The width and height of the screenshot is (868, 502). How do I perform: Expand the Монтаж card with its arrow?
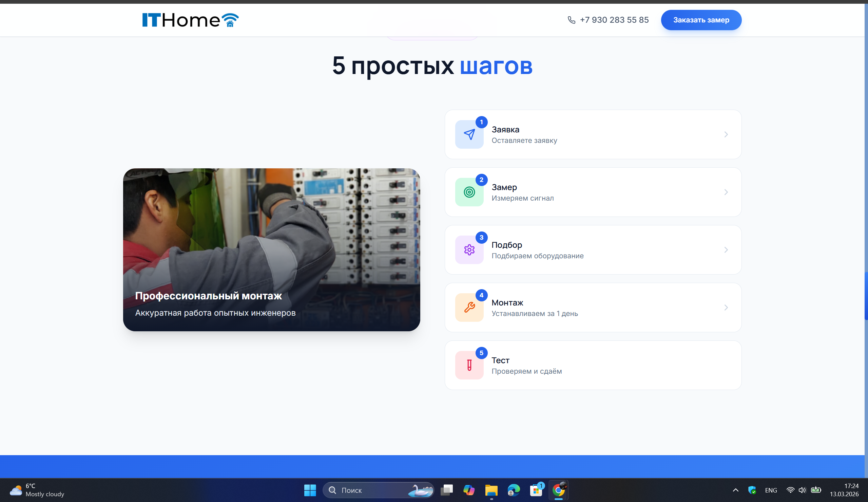tap(726, 307)
